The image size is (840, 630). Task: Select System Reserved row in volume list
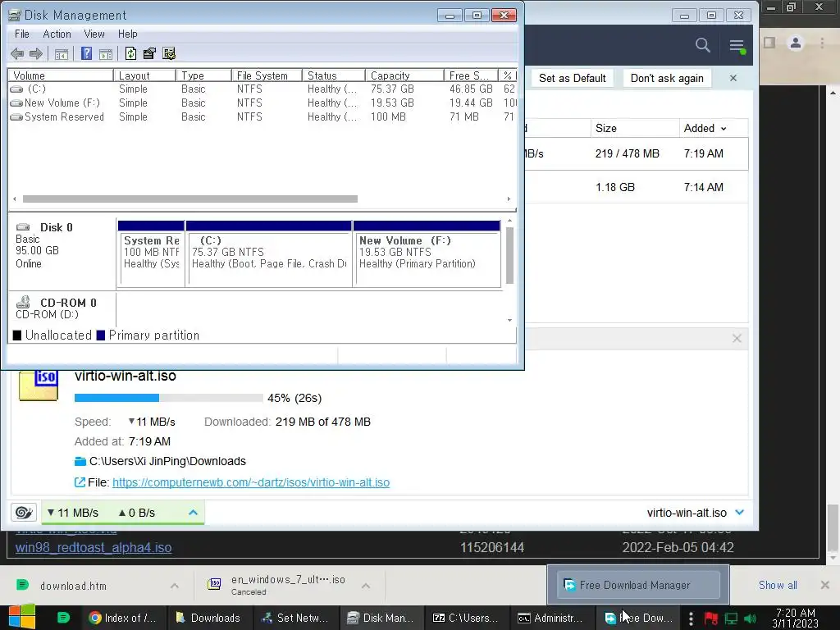coord(262,116)
